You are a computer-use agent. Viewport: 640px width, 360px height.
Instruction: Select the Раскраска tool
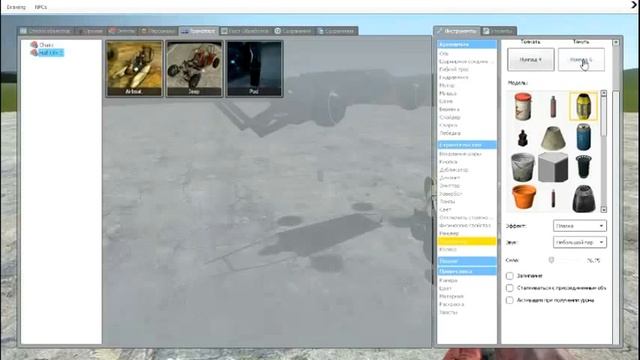coord(451,304)
